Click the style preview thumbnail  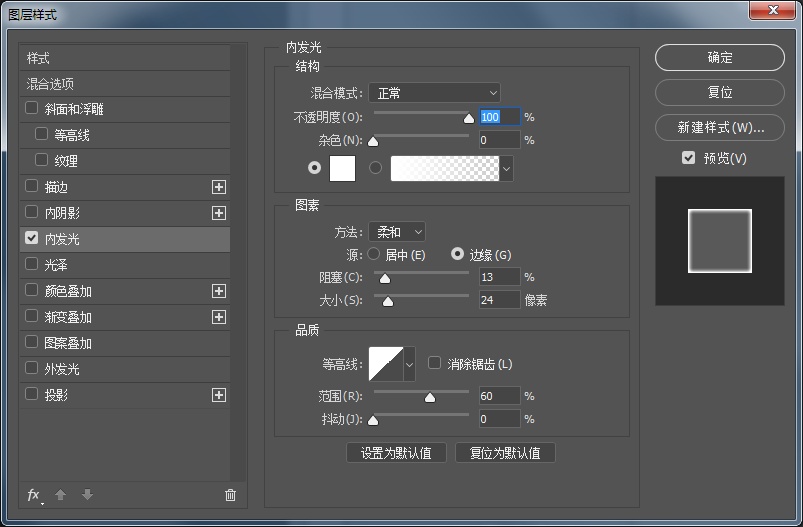click(x=720, y=241)
